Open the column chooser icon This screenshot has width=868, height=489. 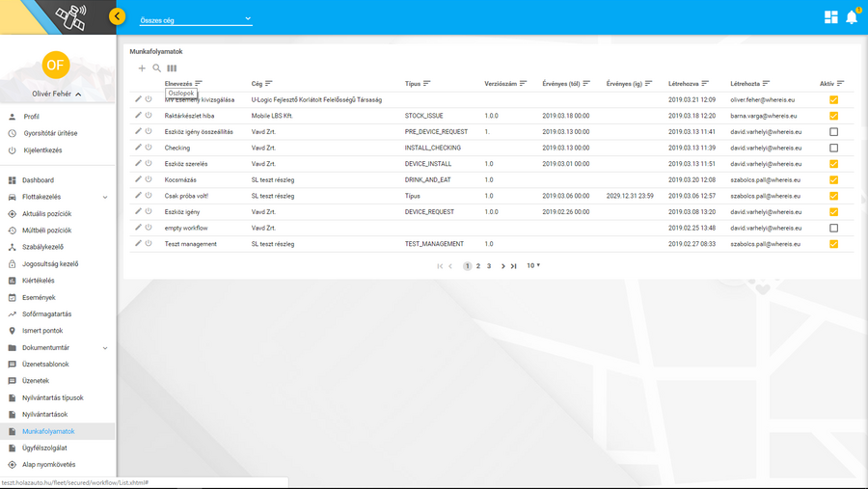coord(172,68)
